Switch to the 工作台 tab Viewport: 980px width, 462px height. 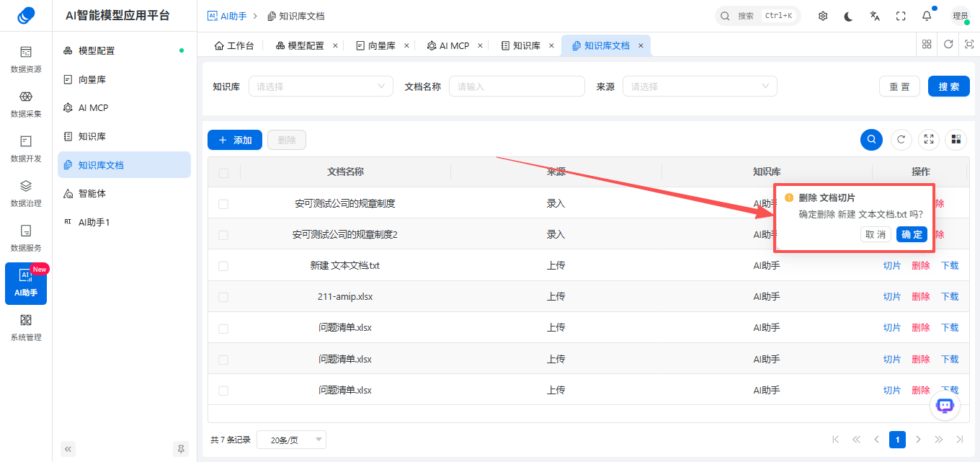pyautogui.click(x=234, y=45)
